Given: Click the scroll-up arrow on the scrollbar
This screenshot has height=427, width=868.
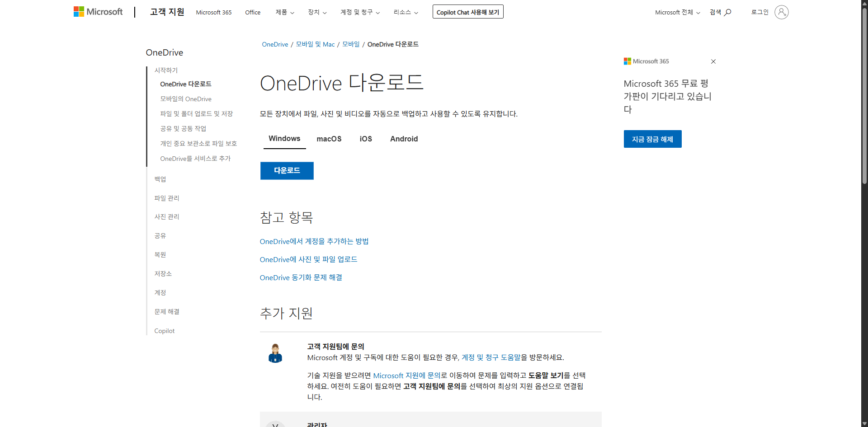Looking at the screenshot, I should click(x=863, y=4).
